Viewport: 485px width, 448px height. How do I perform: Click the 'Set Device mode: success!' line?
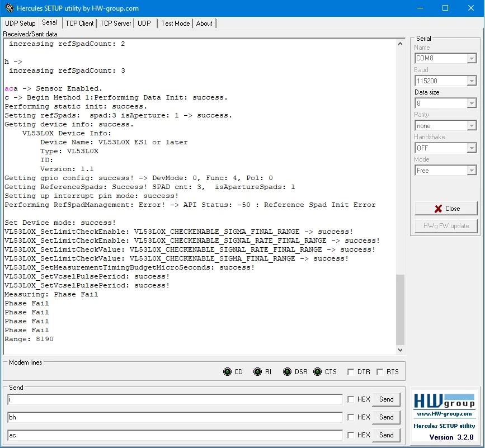pyautogui.click(x=60, y=223)
